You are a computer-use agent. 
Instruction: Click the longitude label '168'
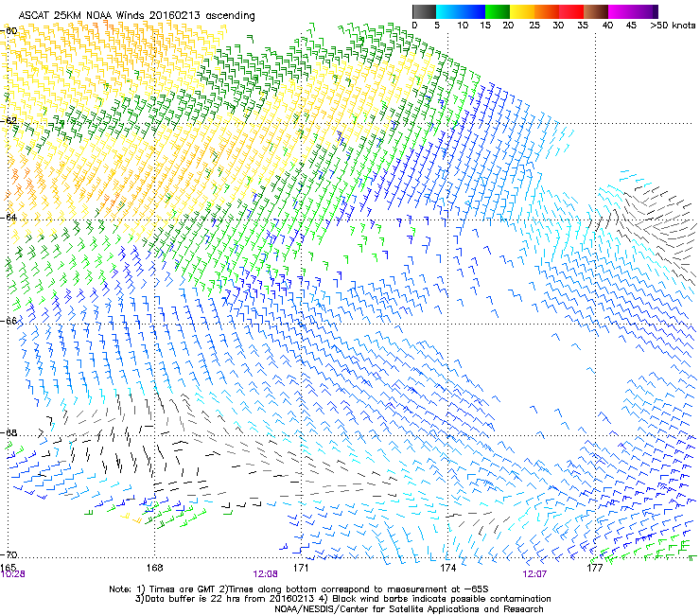(155, 568)
